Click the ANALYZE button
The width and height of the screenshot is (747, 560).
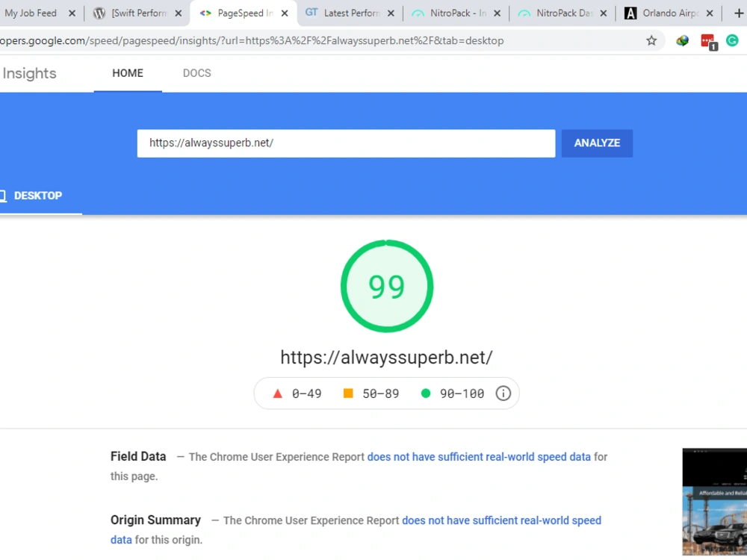point(597,143)
